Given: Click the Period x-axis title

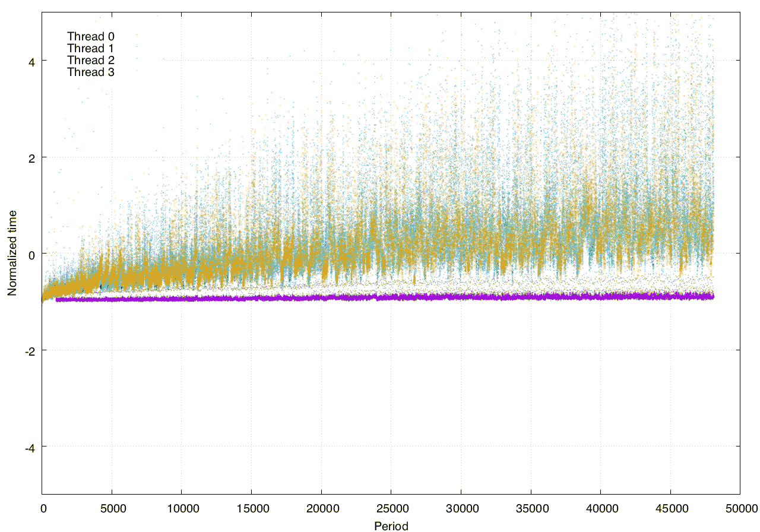Looking at the screenshot, I should coord(391,525).
